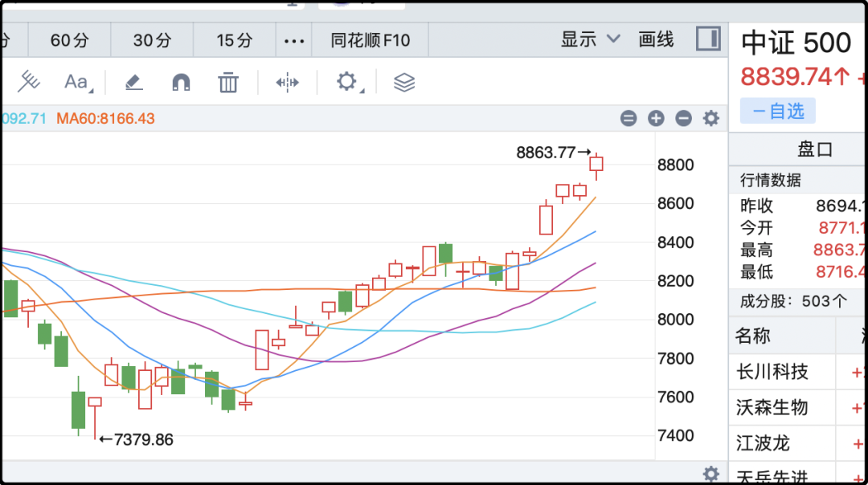
Task: Click the circled plus icon on indicator bar
Action: (656, 118)
